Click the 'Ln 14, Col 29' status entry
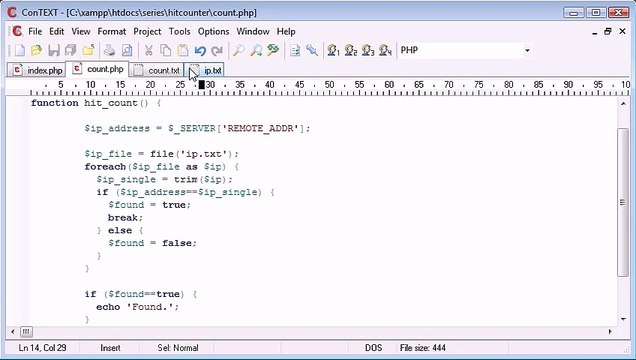Screen dimensions: 636x360 click(x=43, y=348)
